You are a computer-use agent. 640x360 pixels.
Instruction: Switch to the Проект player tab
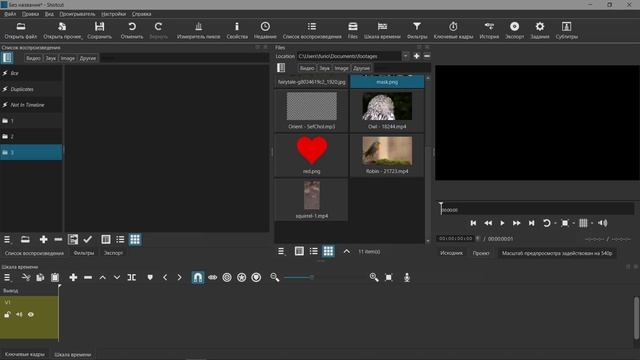point(481,253)
